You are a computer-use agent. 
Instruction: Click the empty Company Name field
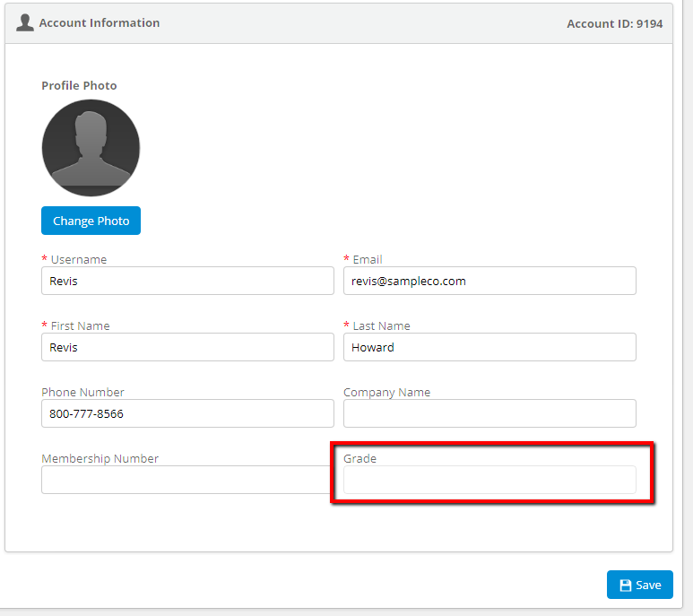(x=489, y=413)
